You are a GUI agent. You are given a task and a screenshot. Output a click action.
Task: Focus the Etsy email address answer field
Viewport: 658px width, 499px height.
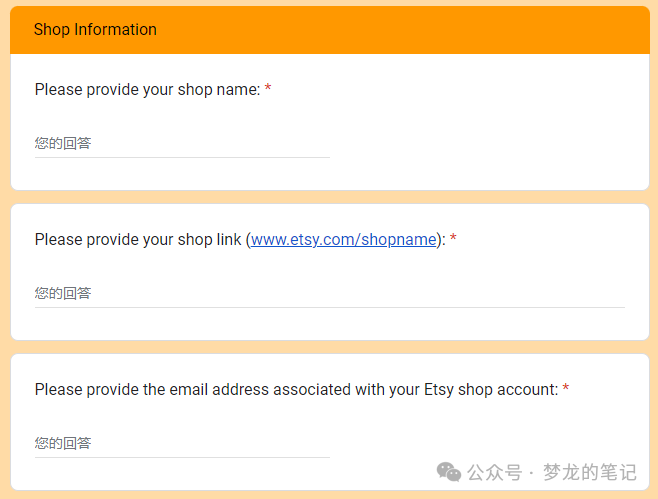pyautogui.click(x=182, y=444)
